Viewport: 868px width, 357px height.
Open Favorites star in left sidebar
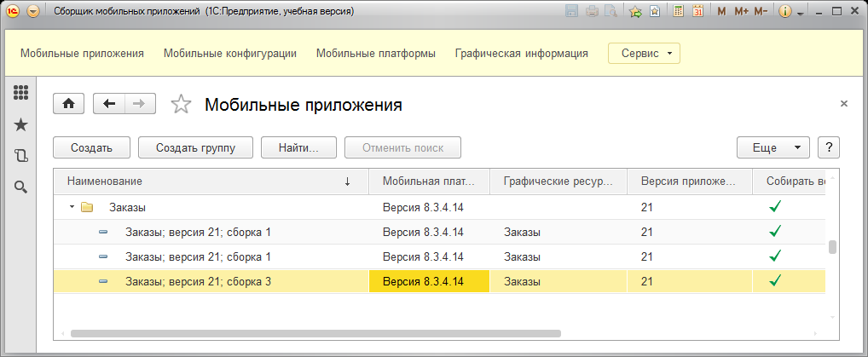tap(21, 125)
